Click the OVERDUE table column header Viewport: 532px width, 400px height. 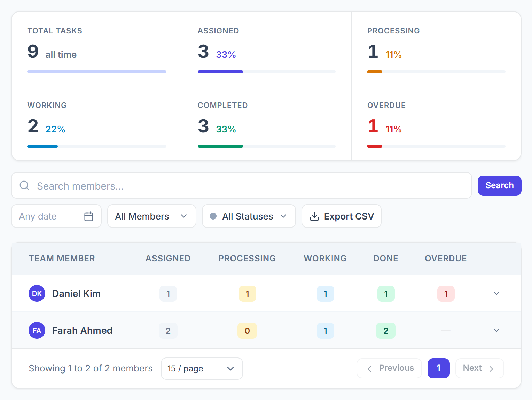coord(446,258)
